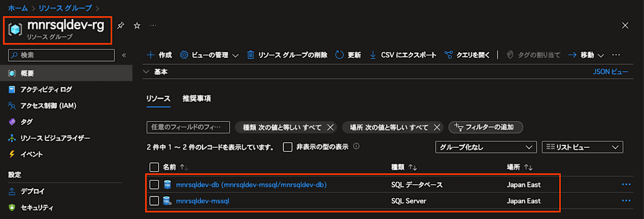Click the sidebar search field
644x219 pixels.
coord(61,55)
